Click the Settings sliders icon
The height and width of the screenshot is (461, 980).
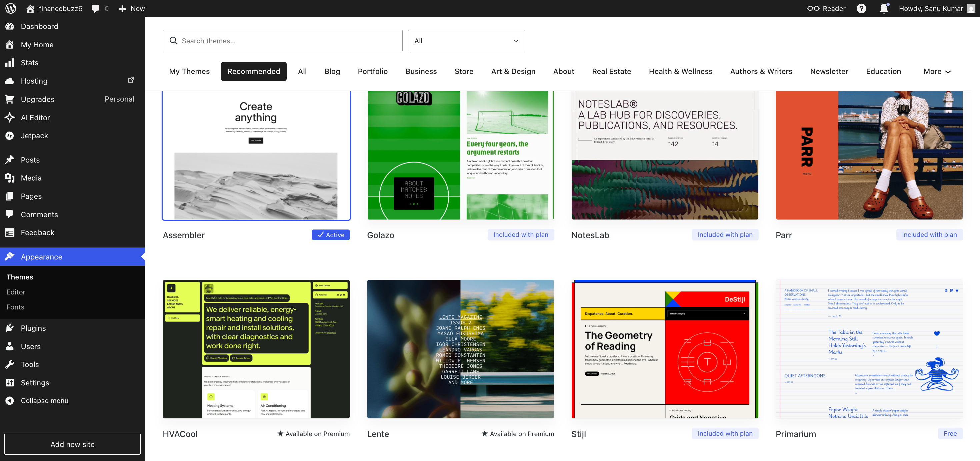pyautogui.click(x=10, y=383)
